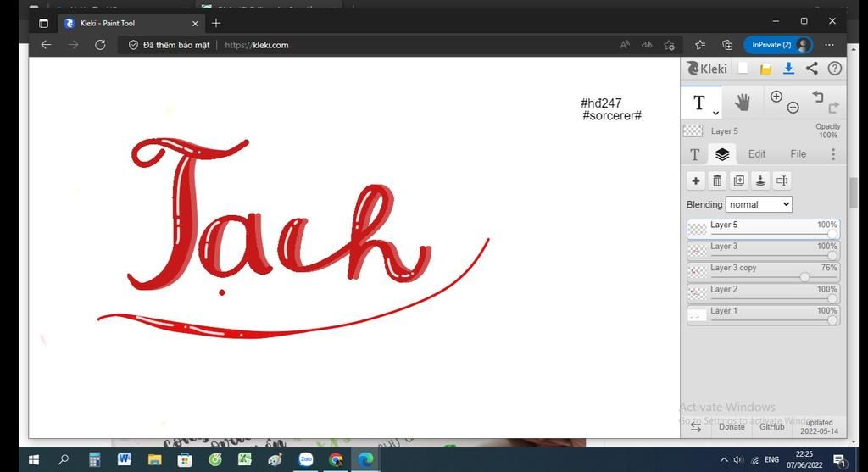The width and height of the screenshot is (868, 472).
Task: Click the Layer 5 thumbnail in layer list
Action: click(697, 229)
